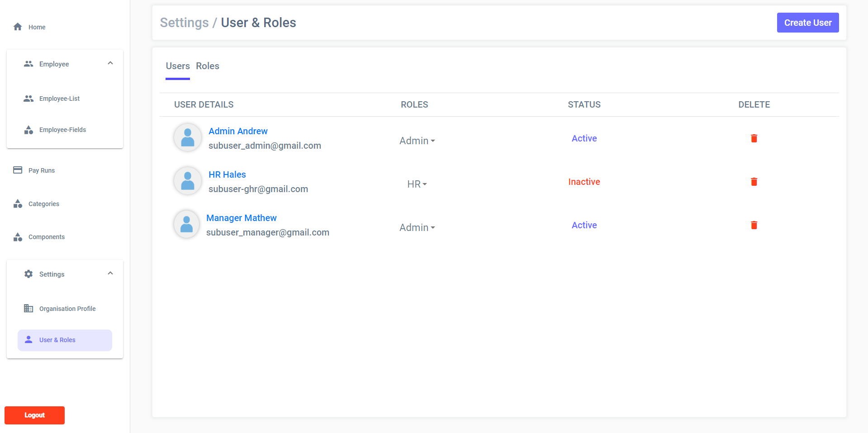Screen dimensions: 868x433
Task: Switch to the Roles tab
Action: tap(207, 66)
